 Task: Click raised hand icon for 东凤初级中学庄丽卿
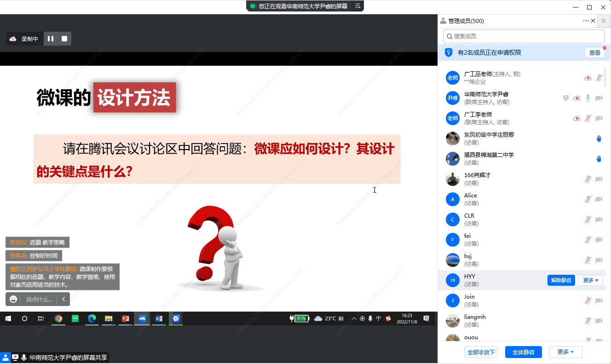point(599,139)
